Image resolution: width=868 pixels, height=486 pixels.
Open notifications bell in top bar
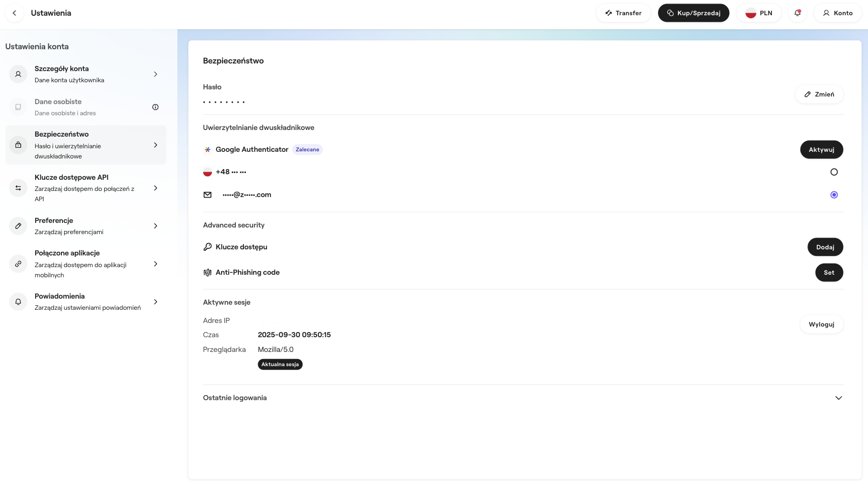797,13
